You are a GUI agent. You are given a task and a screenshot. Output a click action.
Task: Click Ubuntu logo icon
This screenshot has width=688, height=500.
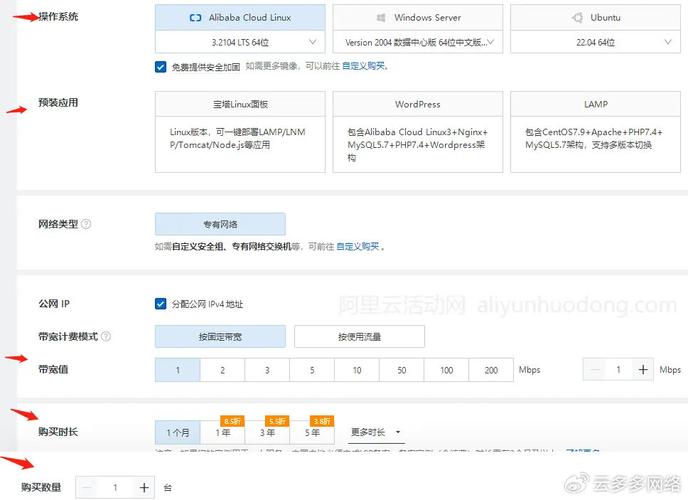577,18
